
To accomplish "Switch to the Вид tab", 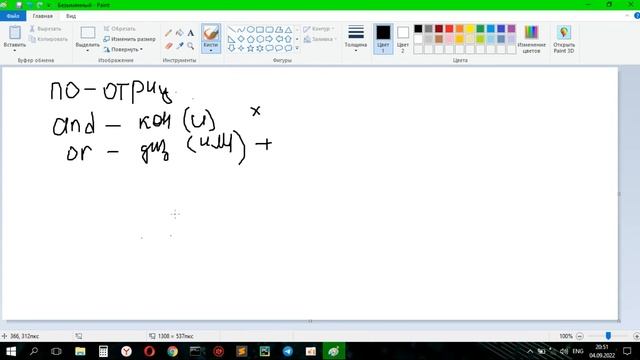I will (71, 16).
